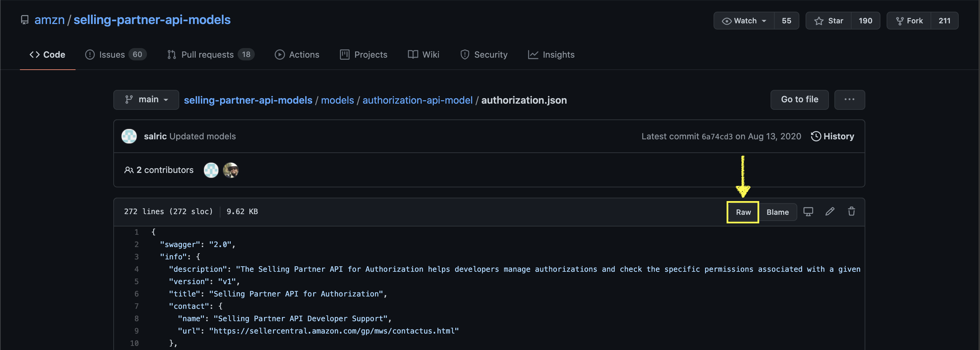Open the amzn organization link
980x350 pixels.
tap(49, 20)
